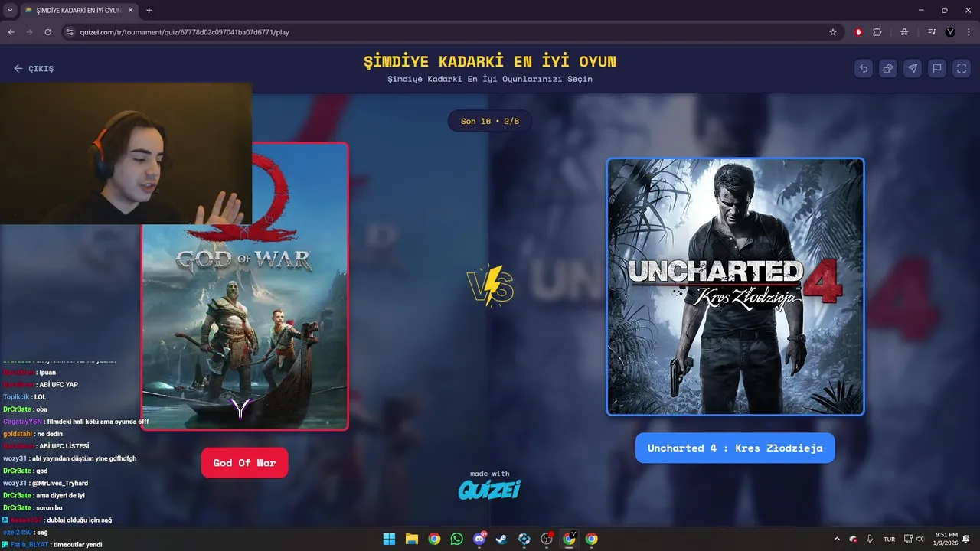Click chat message 'sorun bu'

[x=49, y=507]
